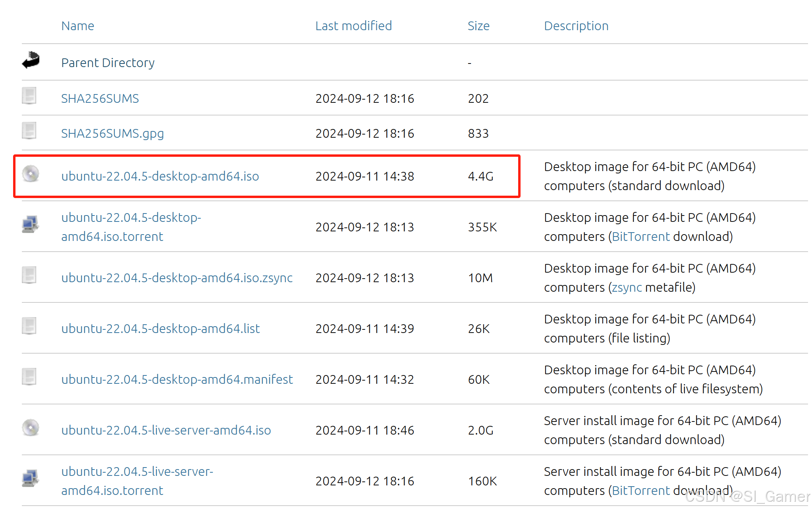Open the SHA256SUMS.gpg file link
The width and height of the screenshot is (812, 510).
112,133
